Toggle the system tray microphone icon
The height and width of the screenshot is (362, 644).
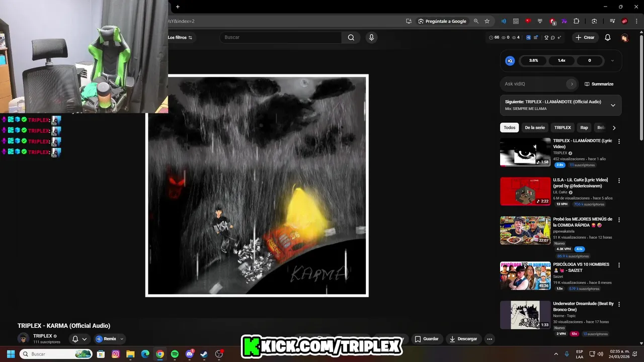[x=567, y=354]
